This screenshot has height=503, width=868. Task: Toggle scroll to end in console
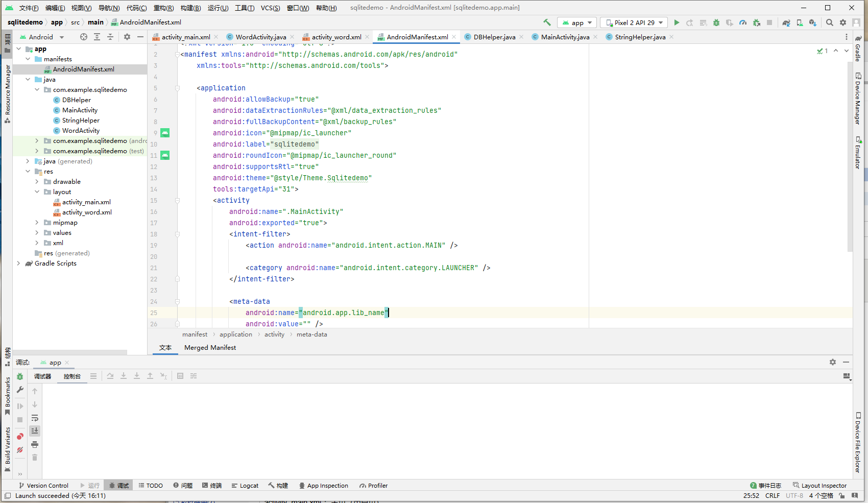35,431
